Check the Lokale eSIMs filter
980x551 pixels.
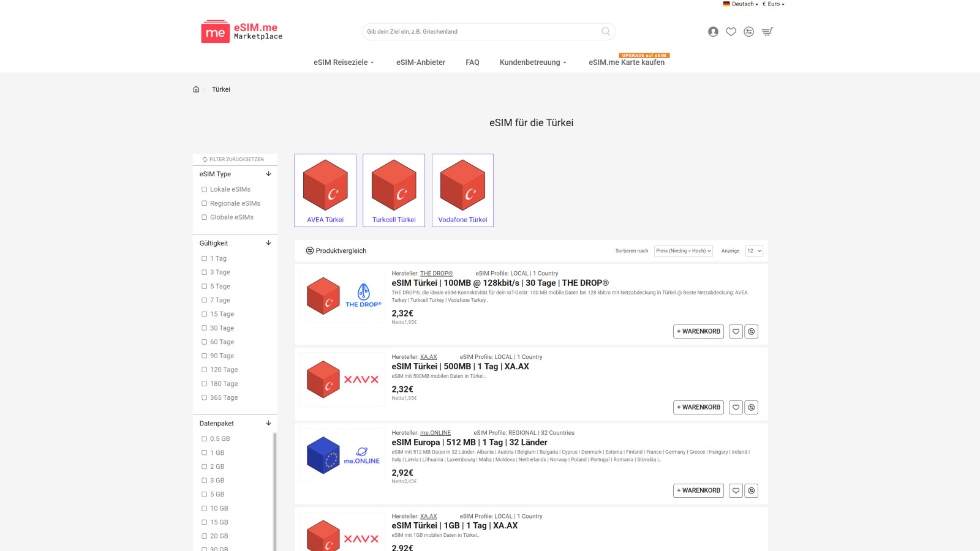[205, 190]
